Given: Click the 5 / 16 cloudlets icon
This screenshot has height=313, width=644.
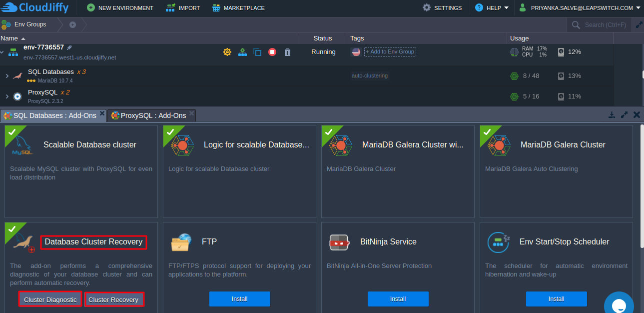Looking at the screenshot, I should [514, 96].
